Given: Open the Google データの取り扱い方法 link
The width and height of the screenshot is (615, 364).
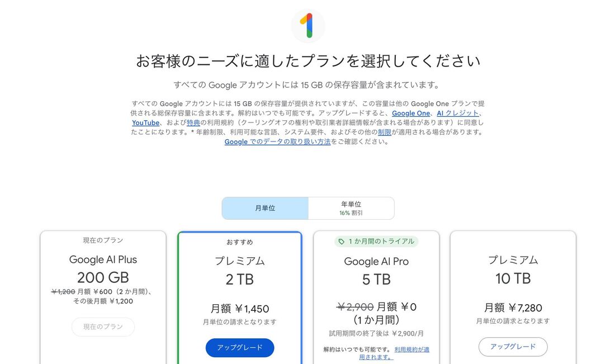Looking at the screenshot, I should point(277,141).
